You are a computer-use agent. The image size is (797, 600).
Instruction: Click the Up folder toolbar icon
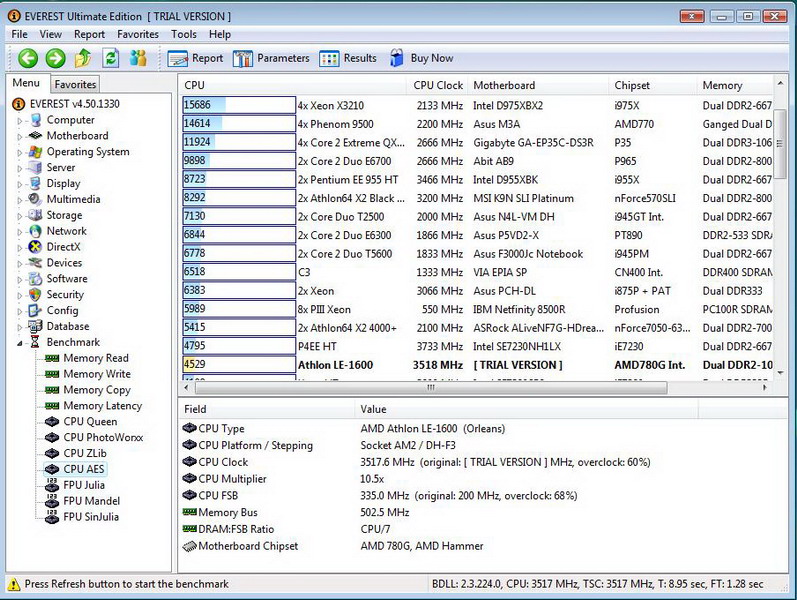(x=84, y=59)
